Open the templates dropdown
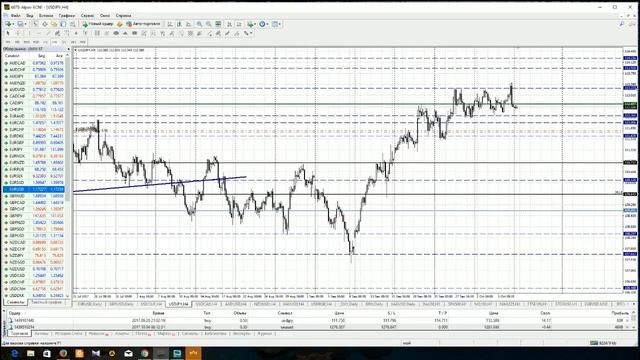 click(x=277, y=24)
